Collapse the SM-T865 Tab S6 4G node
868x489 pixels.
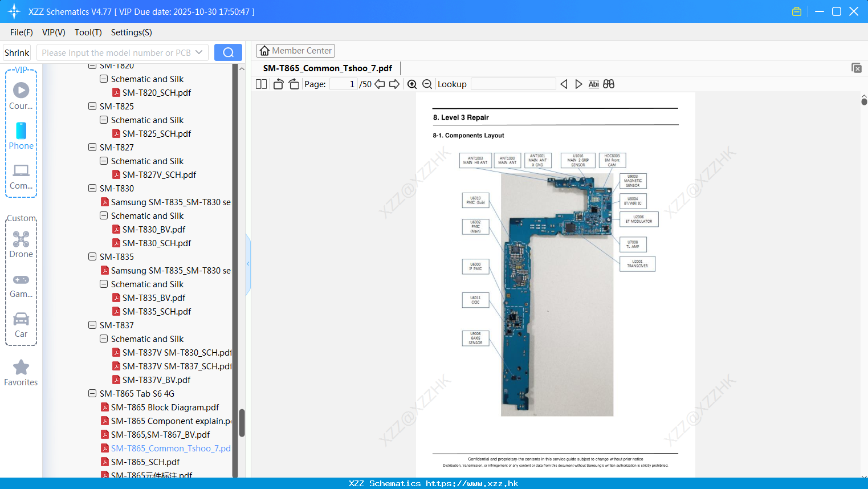pyautogui.click(x=92, y=393)
